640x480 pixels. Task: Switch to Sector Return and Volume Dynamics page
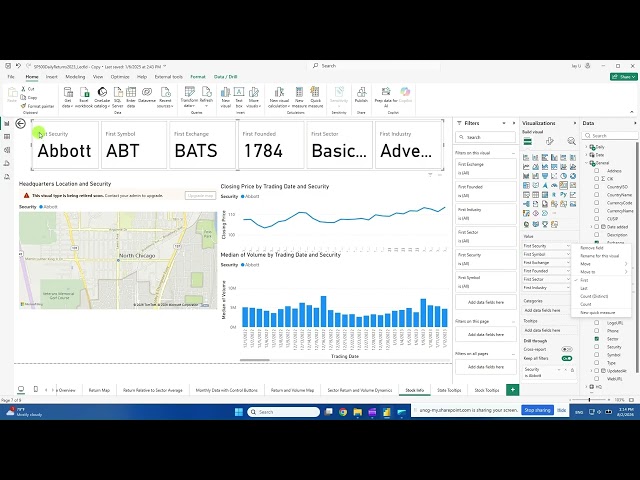pyautogui.click(x=360, y=390)
